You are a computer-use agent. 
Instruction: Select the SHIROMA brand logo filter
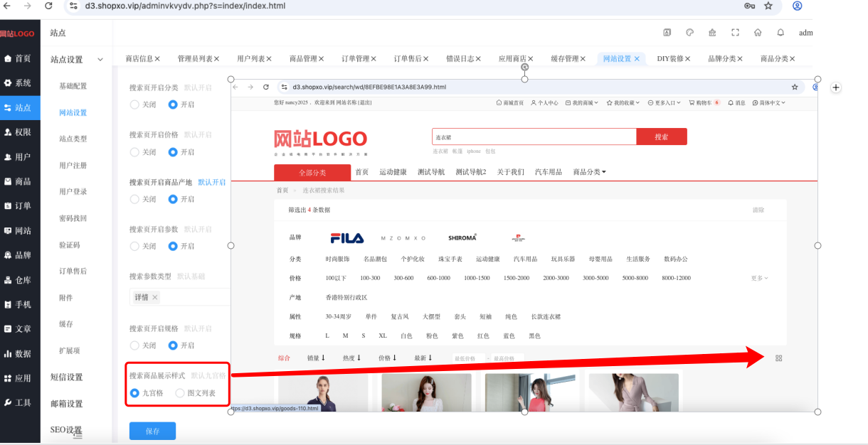pyautogui.click(x=462, y=237)
